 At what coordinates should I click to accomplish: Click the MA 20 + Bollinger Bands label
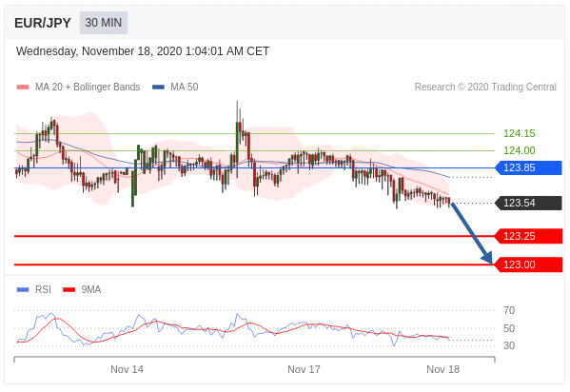click(x=88, y=87)
